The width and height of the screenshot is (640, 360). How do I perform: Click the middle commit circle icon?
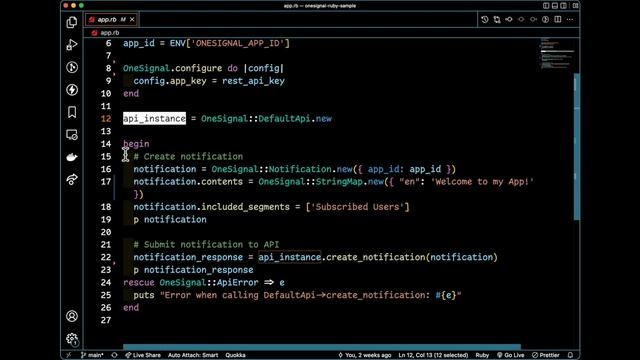pos(521,20)
